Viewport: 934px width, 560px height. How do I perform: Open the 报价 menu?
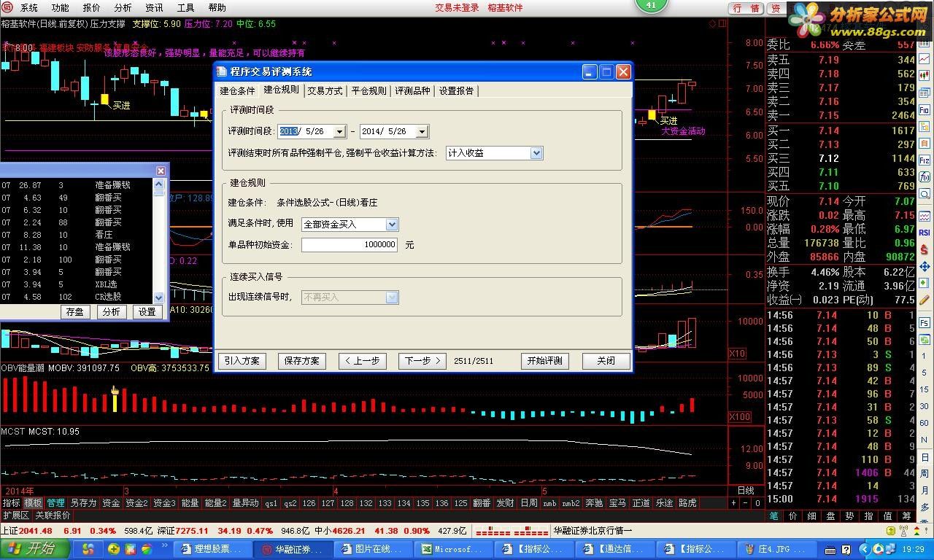[x=92, y=8]
